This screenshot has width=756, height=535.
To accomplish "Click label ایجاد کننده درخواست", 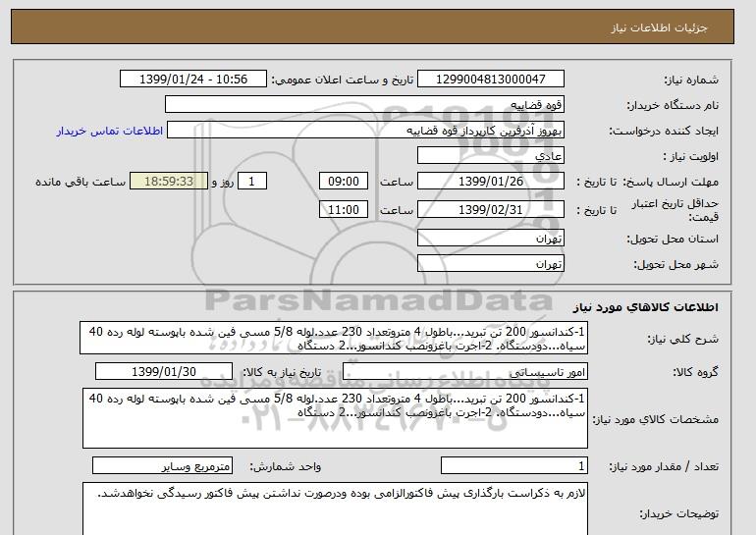I will click(x=664, y=131).
